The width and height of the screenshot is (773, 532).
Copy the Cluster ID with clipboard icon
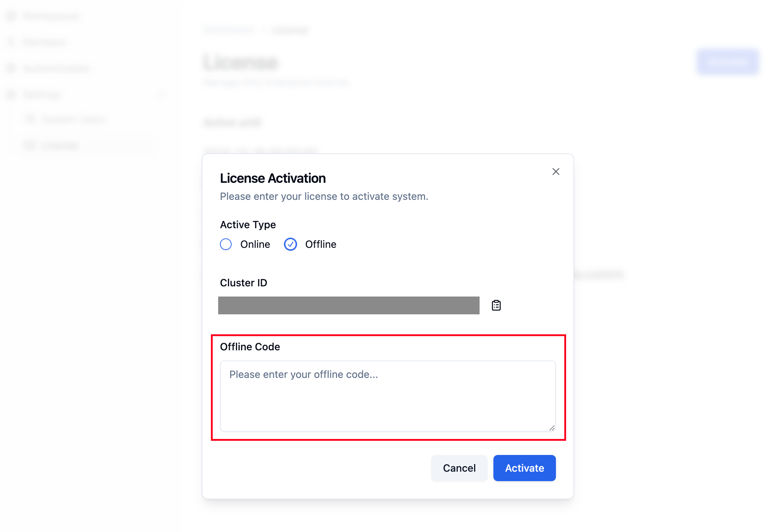point(496,305)
